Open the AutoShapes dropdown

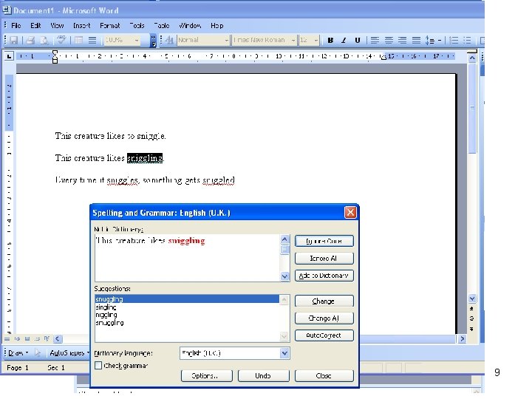[69, 353]
